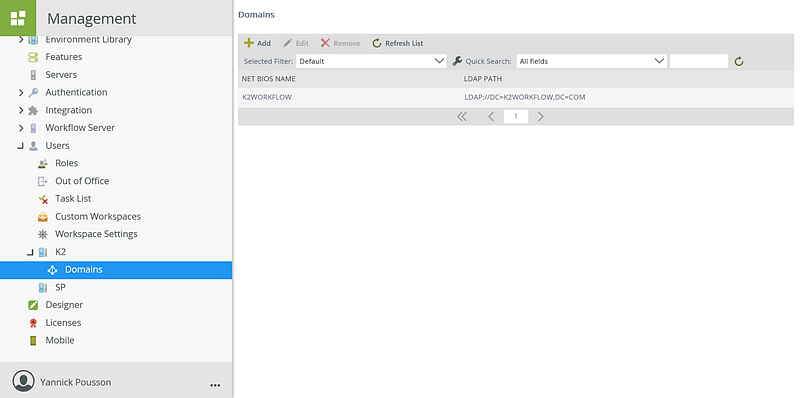800x398 pixels.
Task: Click the Management header title
Action: 92,19
